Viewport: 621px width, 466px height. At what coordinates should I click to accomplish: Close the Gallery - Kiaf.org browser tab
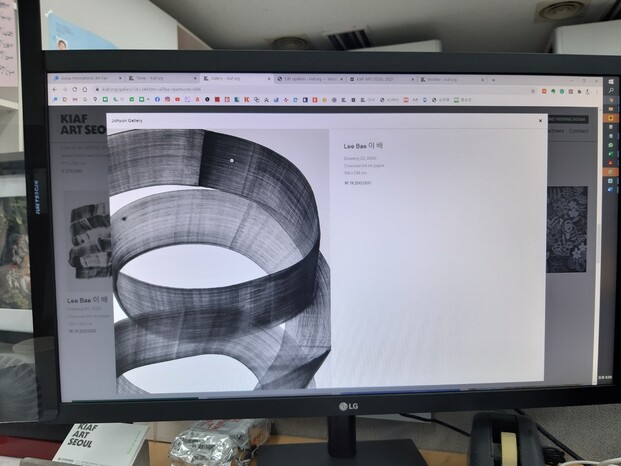pyautogui.click(x=269, y=79)
